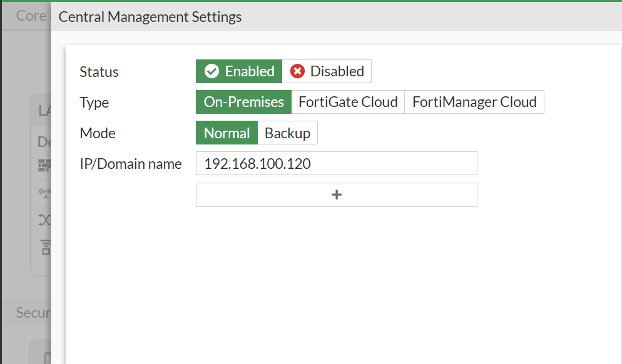
Task: Select On-Premises management type
Action: pos(243,101)
